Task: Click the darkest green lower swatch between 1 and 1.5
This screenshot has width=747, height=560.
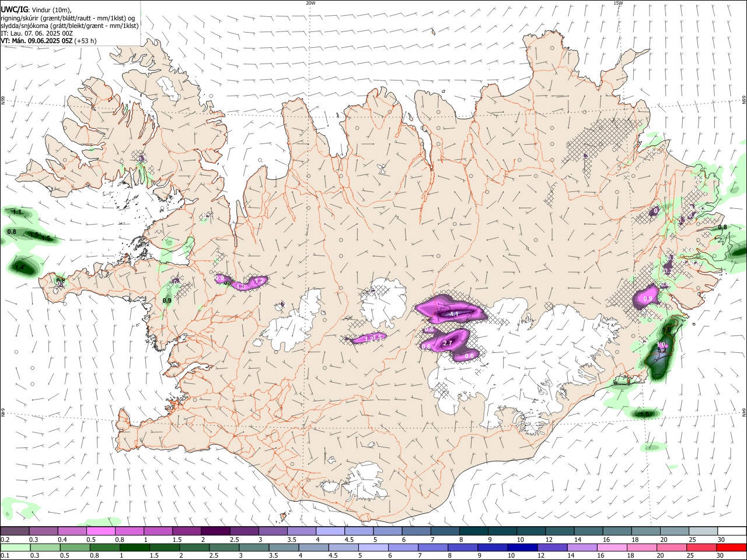Action: (x=135, y=547)
